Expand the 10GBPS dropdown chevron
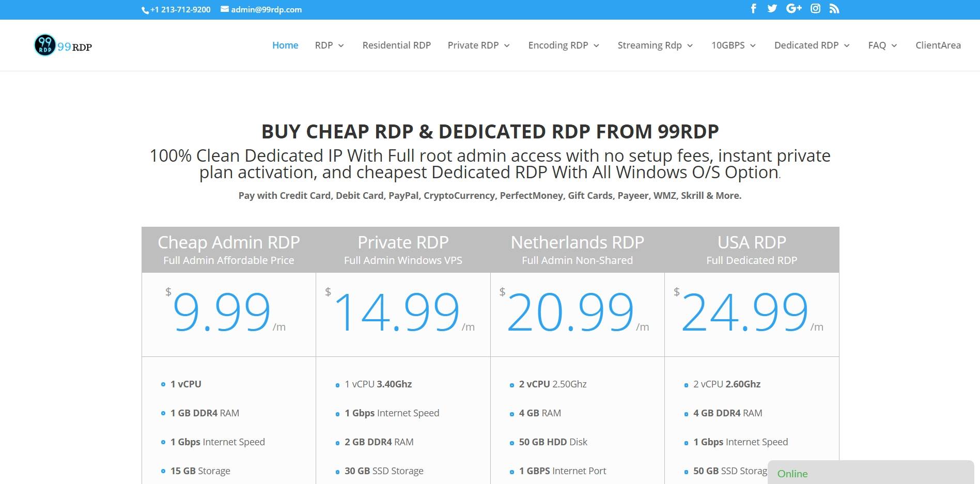The width and height of the screenshot is (980, 484). point(753,46)
